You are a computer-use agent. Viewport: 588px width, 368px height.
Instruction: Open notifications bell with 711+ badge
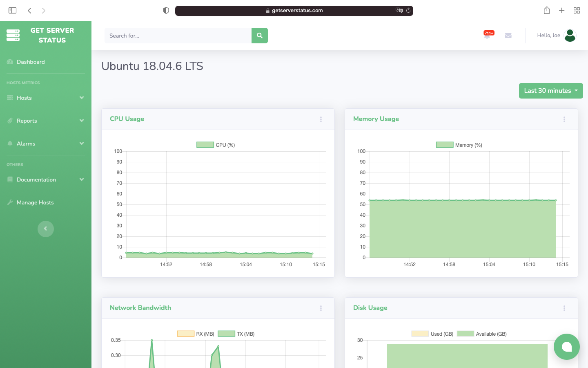488,35
